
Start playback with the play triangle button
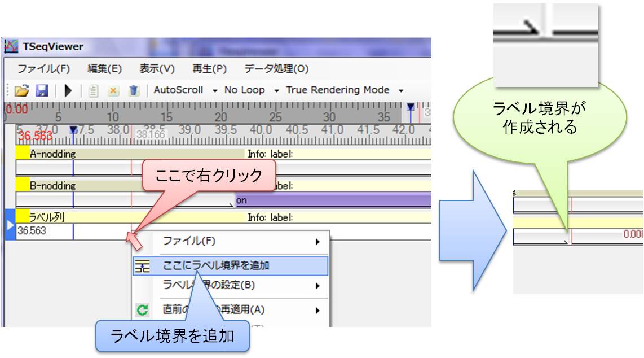(x=68, y=90)
